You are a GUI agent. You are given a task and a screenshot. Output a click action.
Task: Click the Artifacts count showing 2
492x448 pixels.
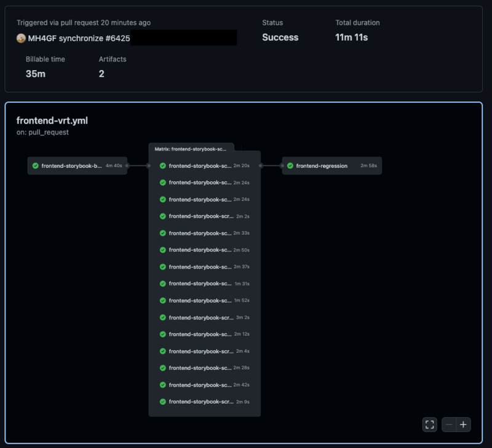coord(102,73)
